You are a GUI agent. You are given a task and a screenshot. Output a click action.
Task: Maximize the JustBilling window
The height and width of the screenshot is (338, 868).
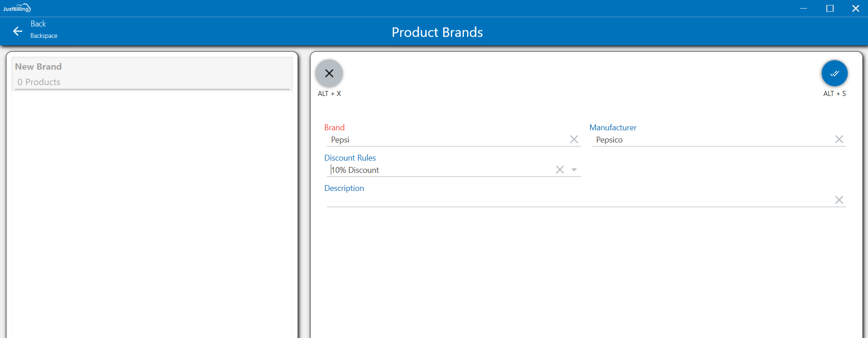[x=830, y=8]
